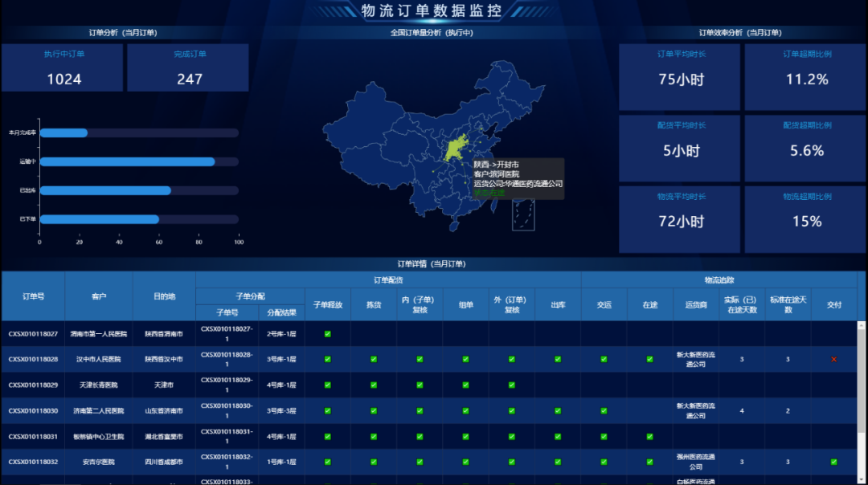Click the 运输中 progress bar

[x=139, y=161]
